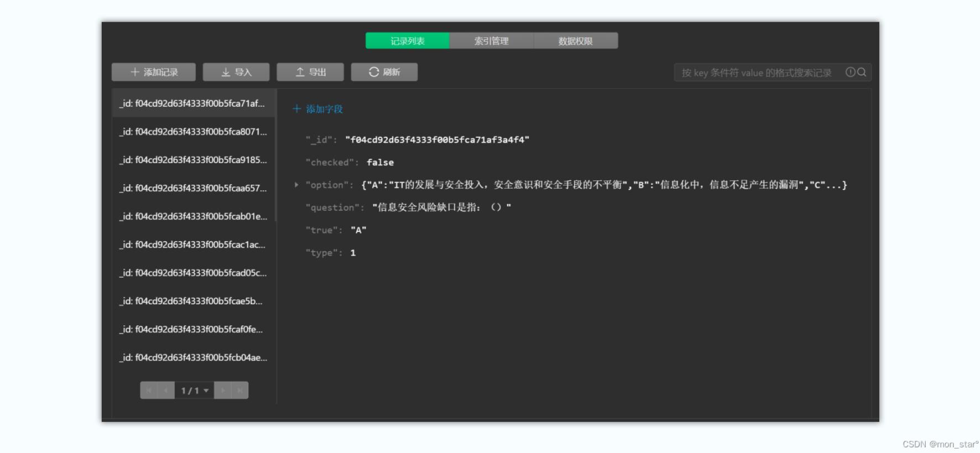Click the "checked" value false
This screenshot has width=980, height=453.
click(x=380, y=163)
